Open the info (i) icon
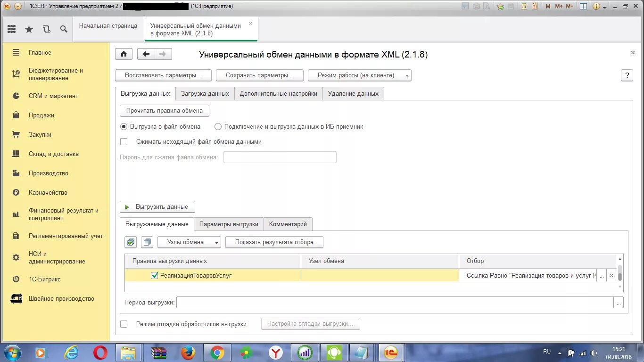 point(596,6)
